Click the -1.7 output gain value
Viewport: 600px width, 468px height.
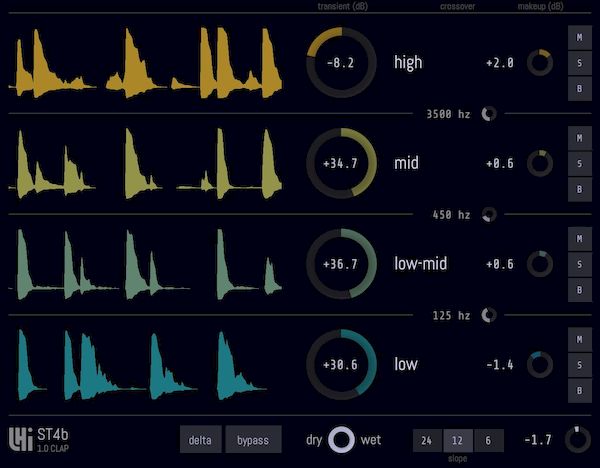[538, 440]
